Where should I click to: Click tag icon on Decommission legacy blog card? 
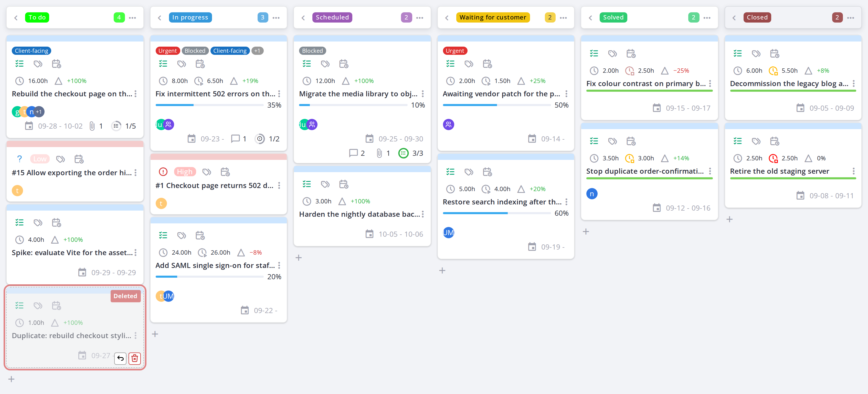pos(756,53)
